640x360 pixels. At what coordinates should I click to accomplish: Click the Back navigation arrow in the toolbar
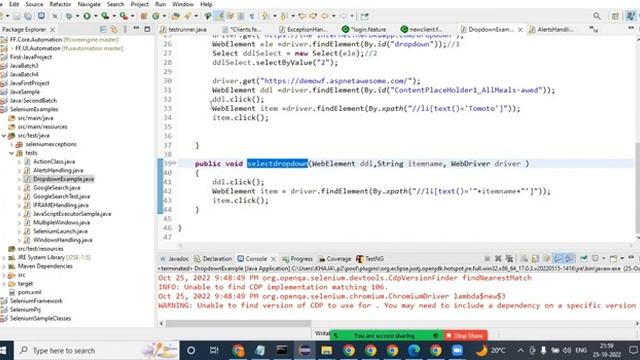(324, 16)
